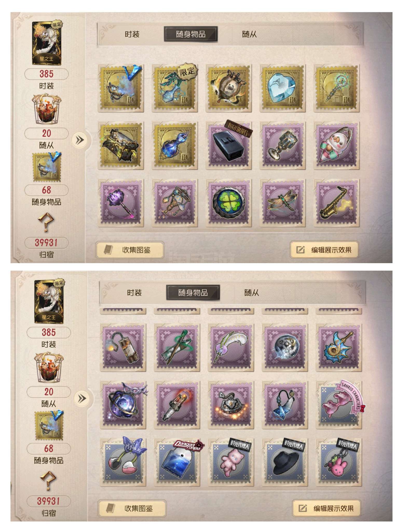Switch to 随从 tab in bottom panel

point(251,293)
